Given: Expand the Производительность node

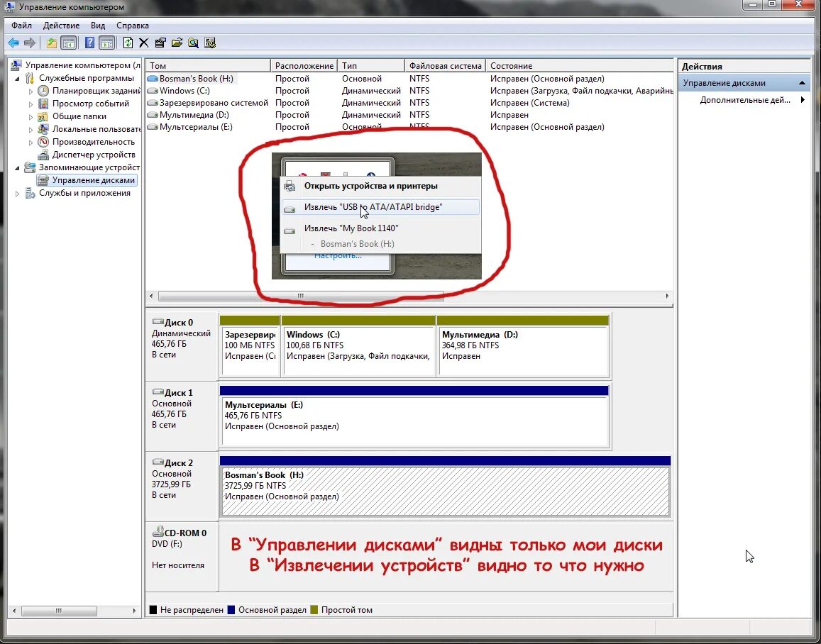Looking at the screenshot, I should (31, 143).
